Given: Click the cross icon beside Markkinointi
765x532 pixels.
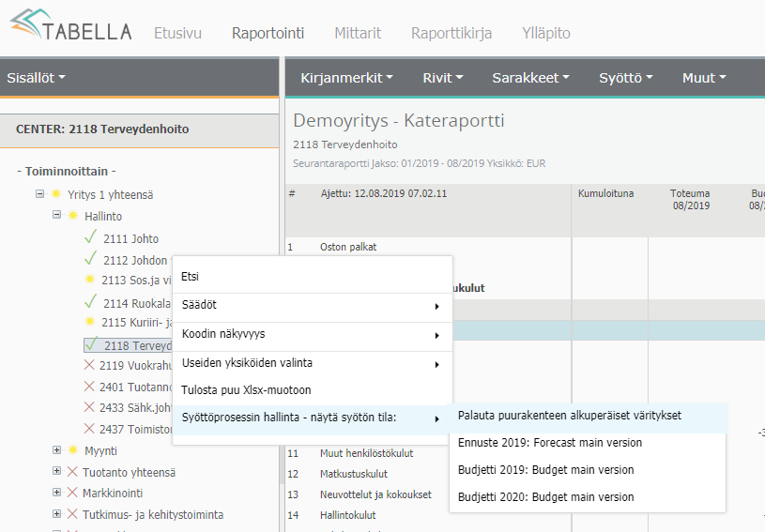Looking at the screenshot, I should coord(72,493).
